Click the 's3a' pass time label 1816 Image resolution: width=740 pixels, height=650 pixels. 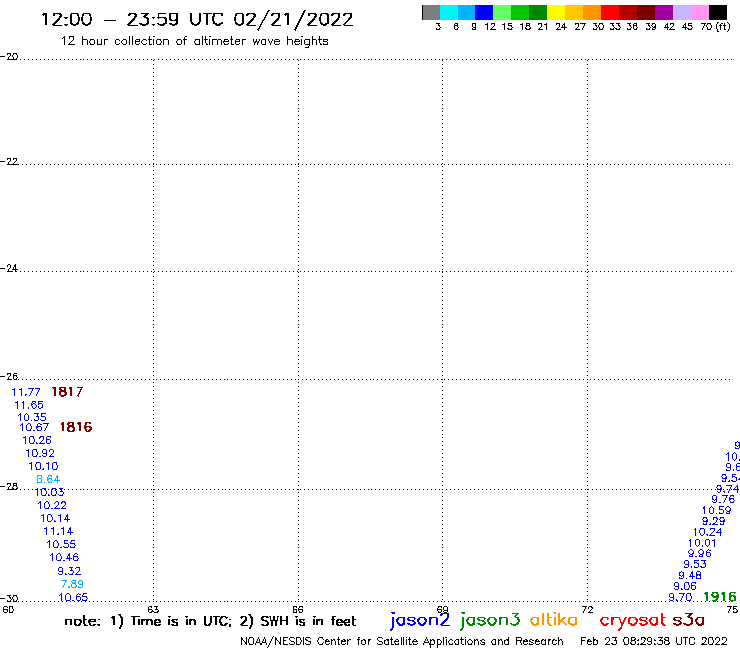coord(76,427)
